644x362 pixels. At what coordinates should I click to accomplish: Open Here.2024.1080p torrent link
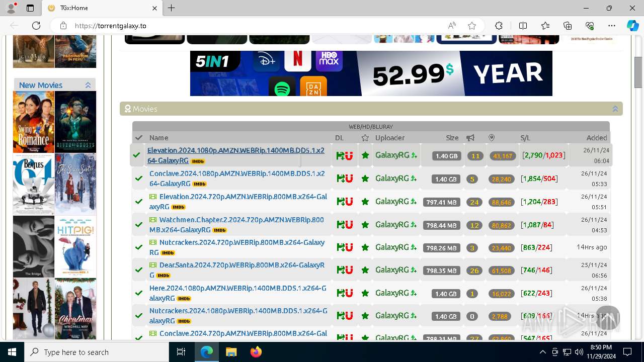click(237, 293)
